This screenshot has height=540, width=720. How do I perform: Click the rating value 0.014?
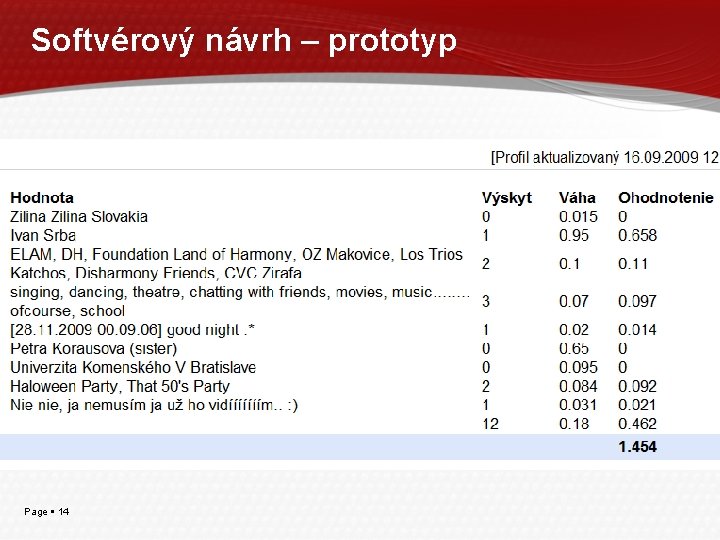point(637,330)
